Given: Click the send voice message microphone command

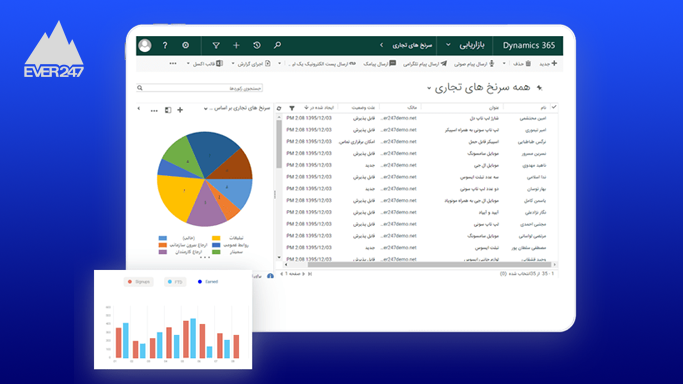Looking at the screenshot, I should click(474, 64).
